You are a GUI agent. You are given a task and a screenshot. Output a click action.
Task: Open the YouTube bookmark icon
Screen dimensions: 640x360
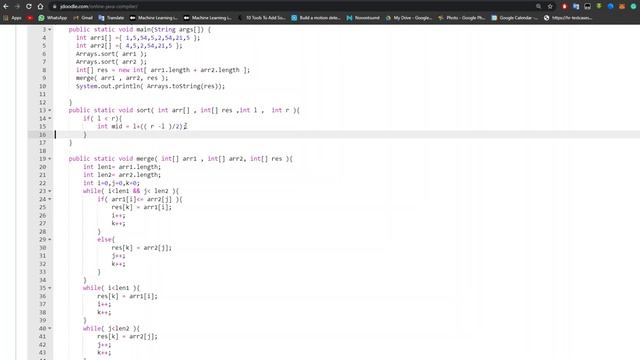[29, 18]
